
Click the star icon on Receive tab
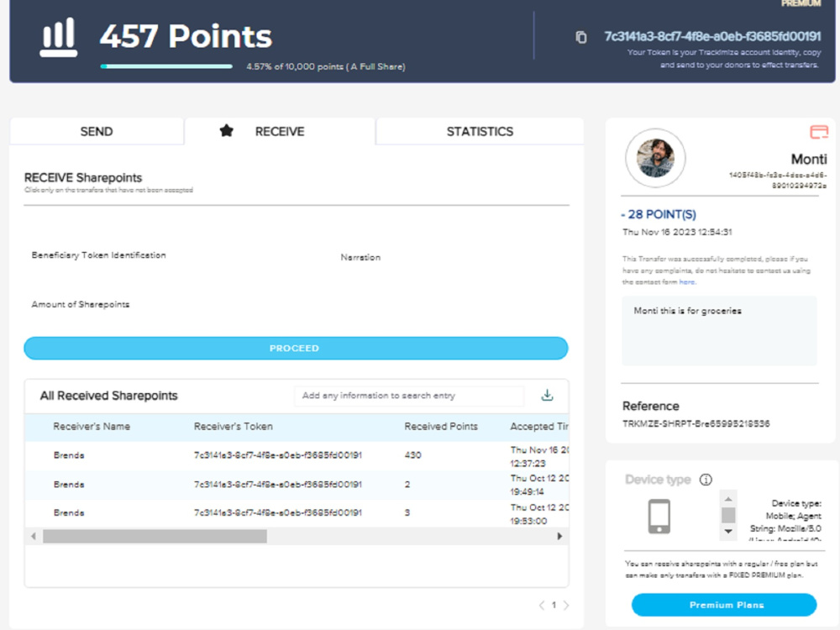227,131
